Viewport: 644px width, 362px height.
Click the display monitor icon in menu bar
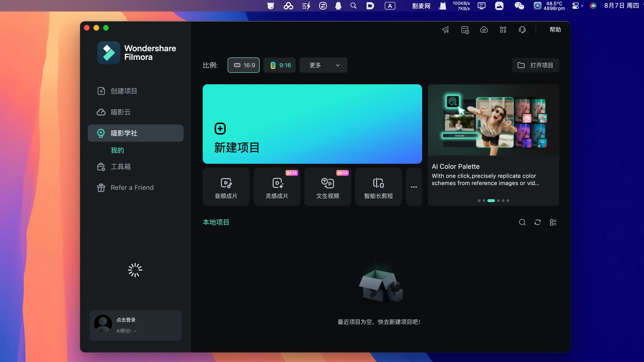tap(482, 6)
